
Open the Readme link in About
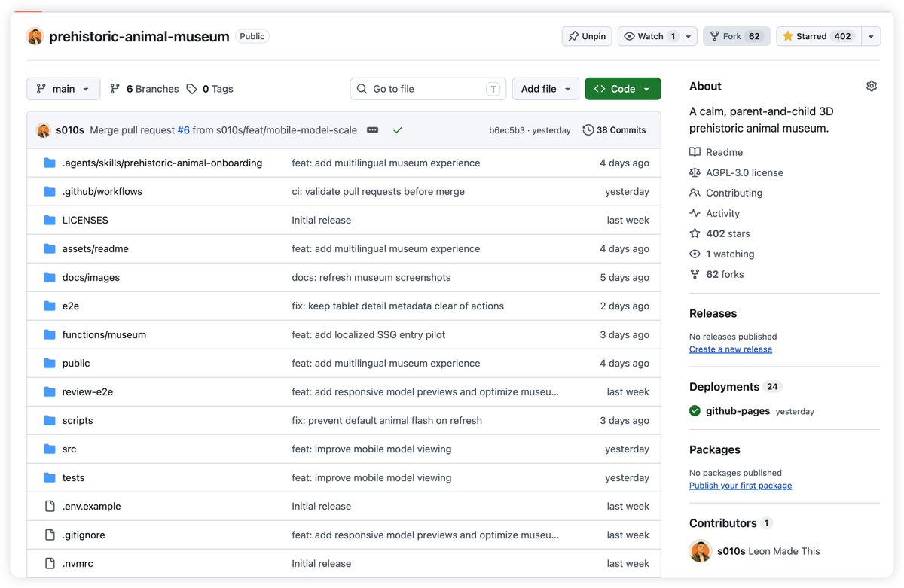coord(716,152)
